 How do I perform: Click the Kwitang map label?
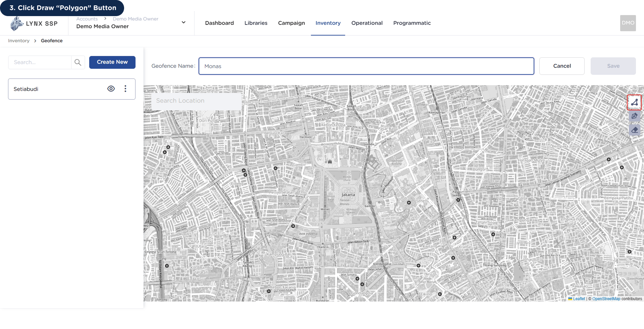430,246
